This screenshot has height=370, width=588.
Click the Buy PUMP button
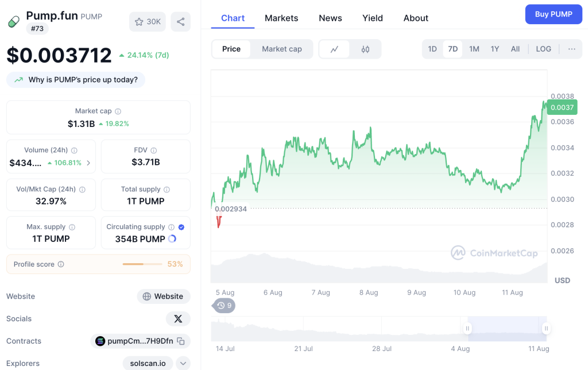[x=554, y=14]
